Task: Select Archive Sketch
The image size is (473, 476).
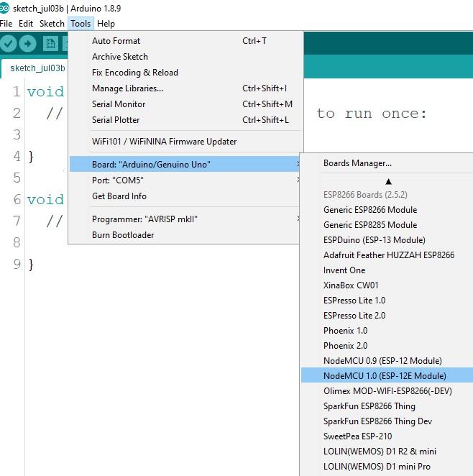Action: point(185,57)
